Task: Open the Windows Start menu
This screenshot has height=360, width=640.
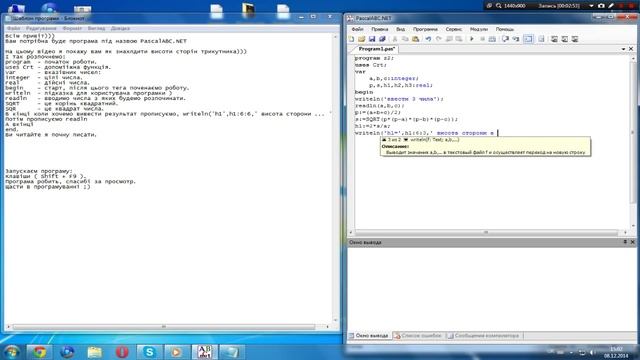Action: point(11,352)
